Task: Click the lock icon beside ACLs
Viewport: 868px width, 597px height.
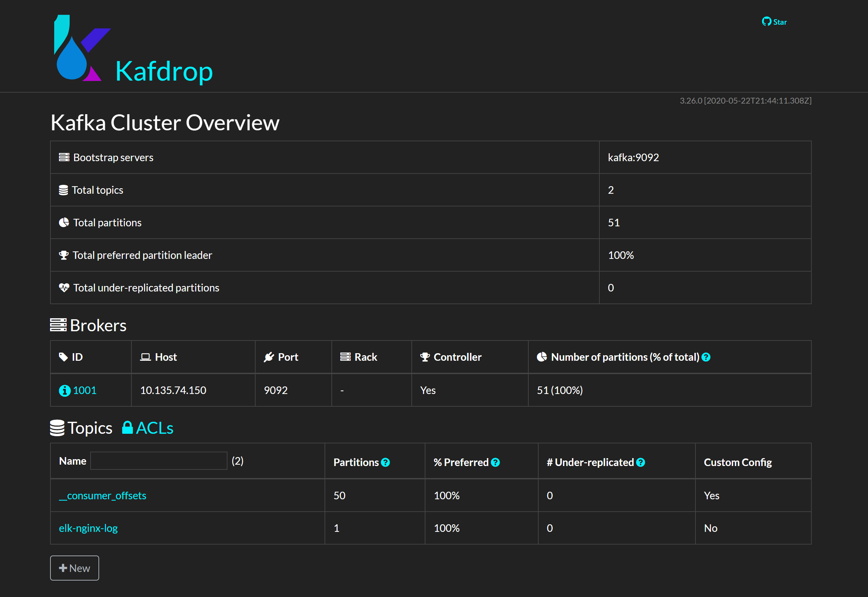Action: coord(127,427)
